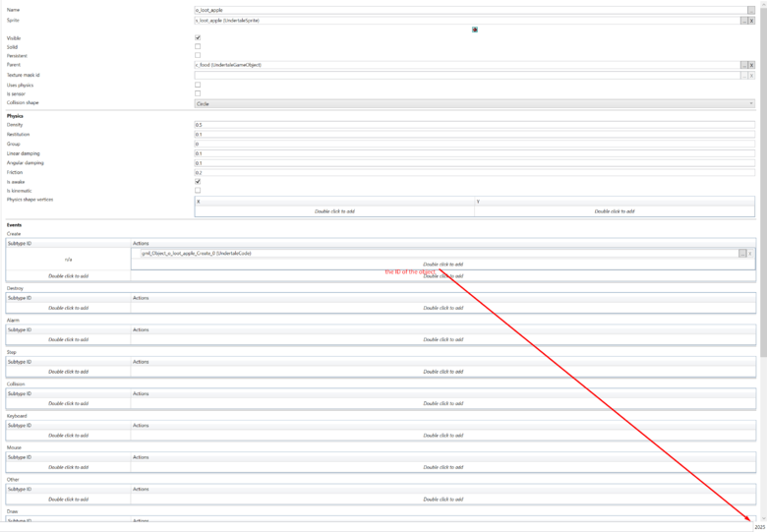Screen dimensions: 767x532
Task: Click the Friction value field
Action: tap(474, 172)
